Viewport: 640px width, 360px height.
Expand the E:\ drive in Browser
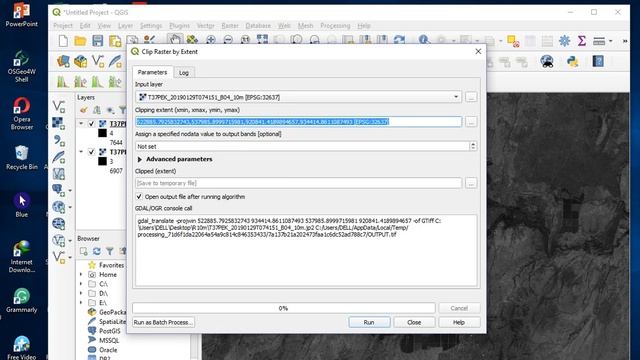[x=81, y=303]
